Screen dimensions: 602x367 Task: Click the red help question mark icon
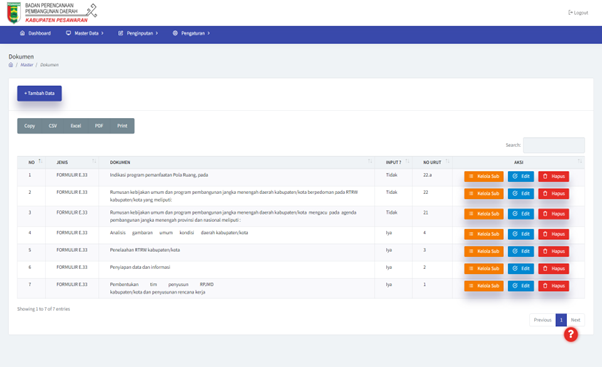571,334
